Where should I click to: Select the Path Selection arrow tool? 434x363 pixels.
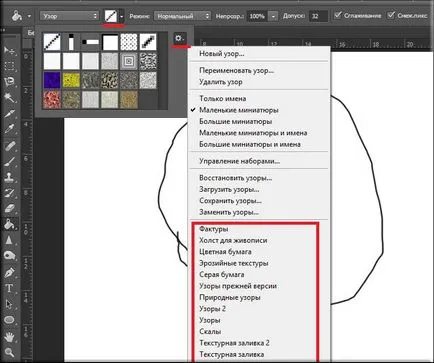[x=9, y=304]
